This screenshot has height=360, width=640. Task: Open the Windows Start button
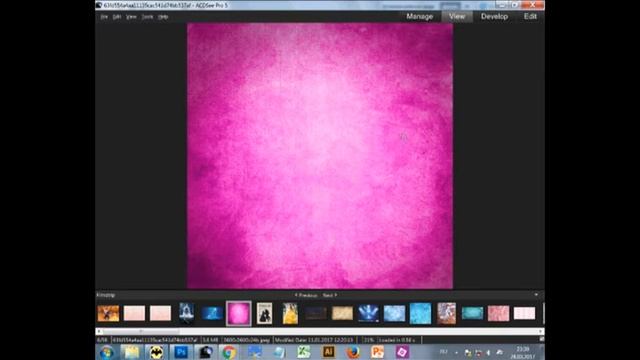[x=107, y=352]
